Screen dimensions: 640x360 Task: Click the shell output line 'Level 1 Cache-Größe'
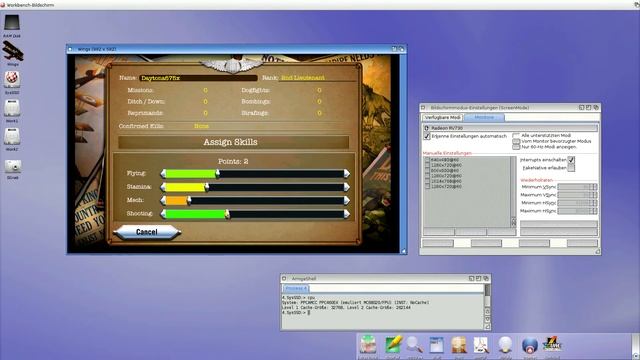click(346, 307)
